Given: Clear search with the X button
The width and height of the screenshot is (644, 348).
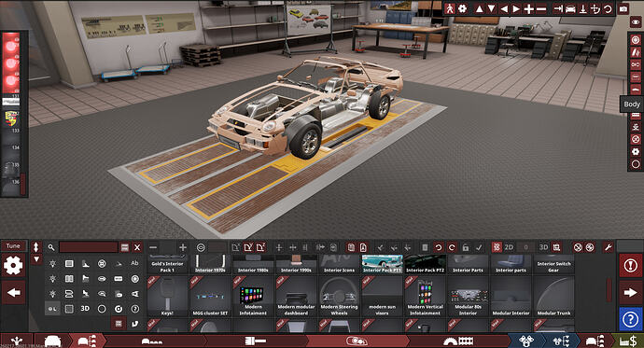Looking at the screenshot, I should pyautogui.click(x=137, y=247).
